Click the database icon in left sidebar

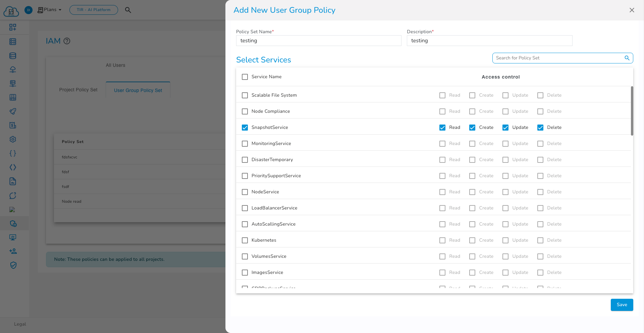[x=13, y=56]
